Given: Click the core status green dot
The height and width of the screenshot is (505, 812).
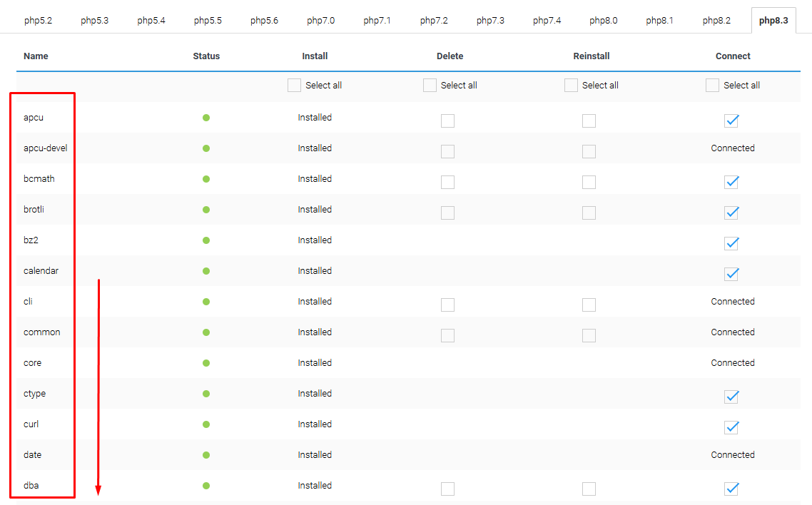Looking at the screenshot, I should click(206, 363).
